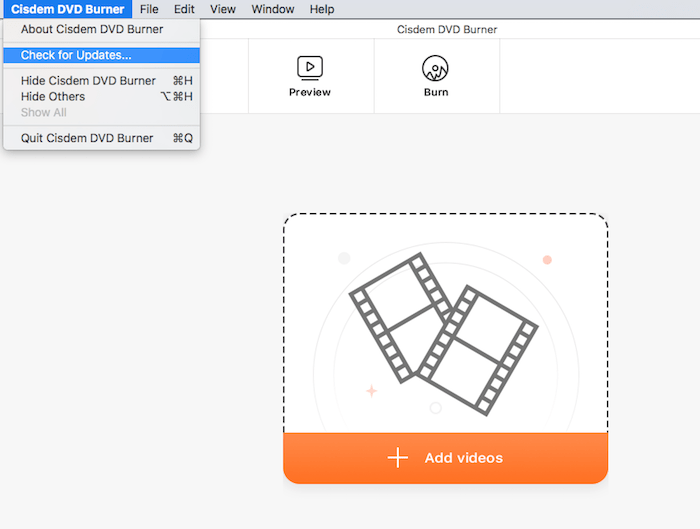Open the Window menu

[272, 9]
